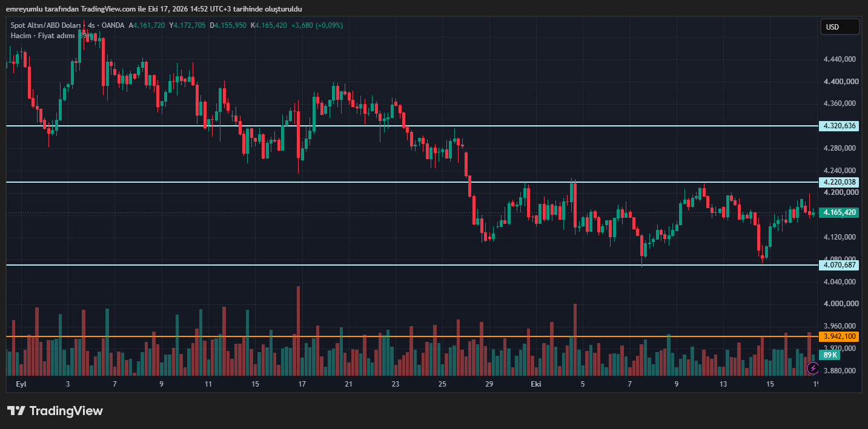Image resolution: width=868 pixels, height=429 pixels.
Task: Click the Y4.172,705 high value in legend
Action: point(188,25)
